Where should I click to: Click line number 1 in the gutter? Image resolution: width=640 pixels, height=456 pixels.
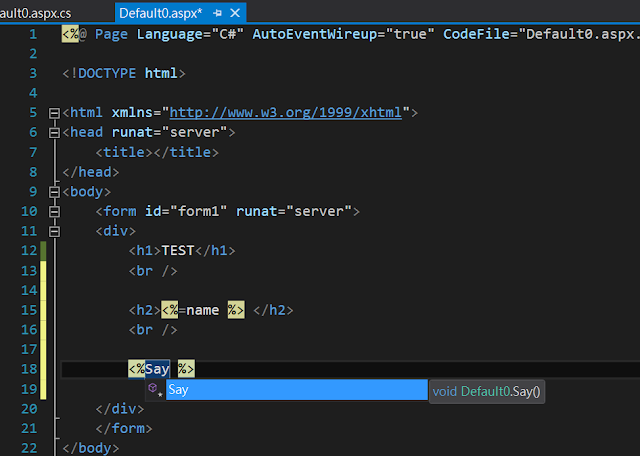click(x=33, y=34)
